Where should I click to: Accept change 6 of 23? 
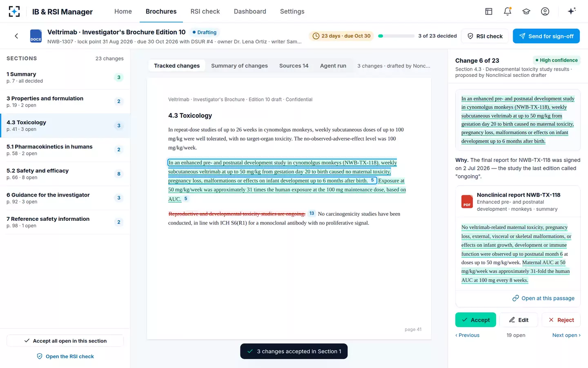476,320
